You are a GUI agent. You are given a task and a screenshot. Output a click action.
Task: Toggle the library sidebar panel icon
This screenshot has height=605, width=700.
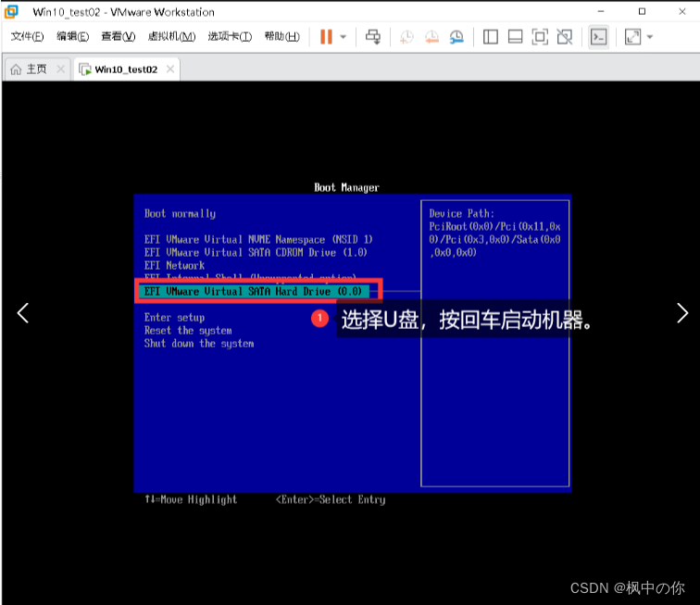[x=491, y=37]
